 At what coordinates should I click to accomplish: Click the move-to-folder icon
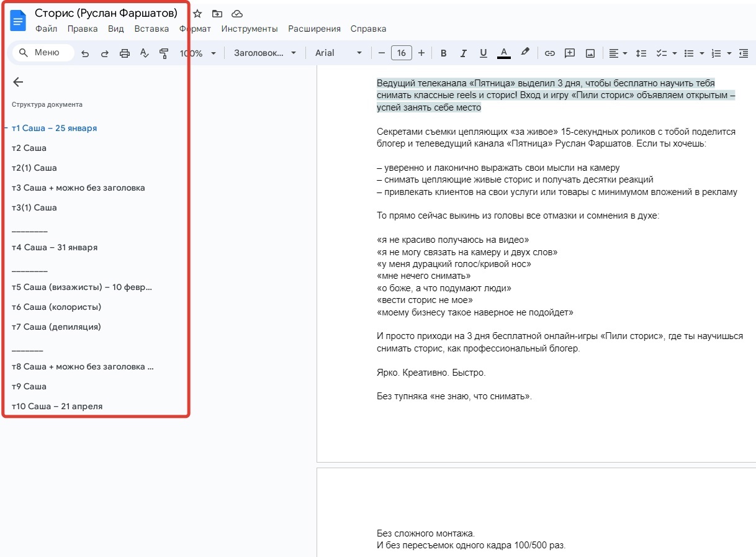217,14
